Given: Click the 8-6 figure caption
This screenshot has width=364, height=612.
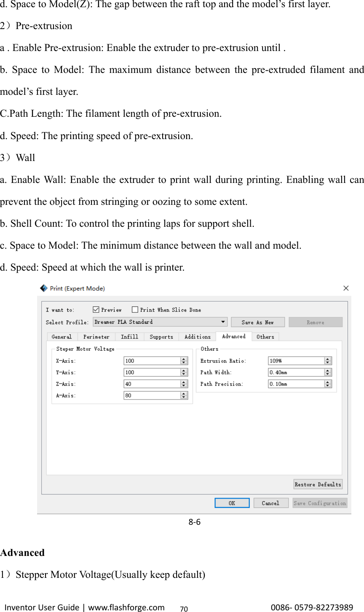Looking at the screenshot, I should (x=194, y=522).
